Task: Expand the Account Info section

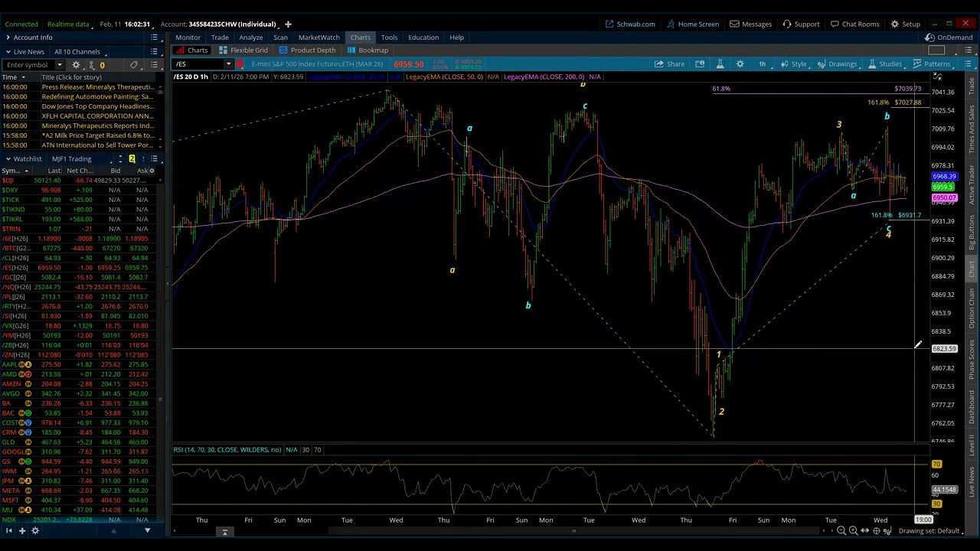Action: point(8,37)
